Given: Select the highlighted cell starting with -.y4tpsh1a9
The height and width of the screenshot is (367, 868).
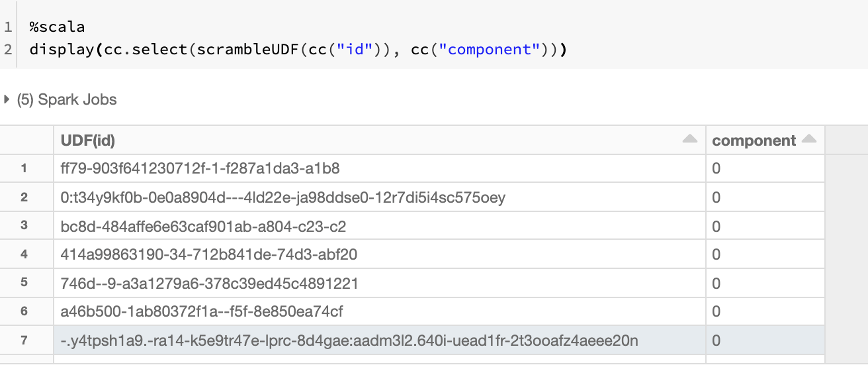Looking at the screenshot, I should (x=349, y=341).
